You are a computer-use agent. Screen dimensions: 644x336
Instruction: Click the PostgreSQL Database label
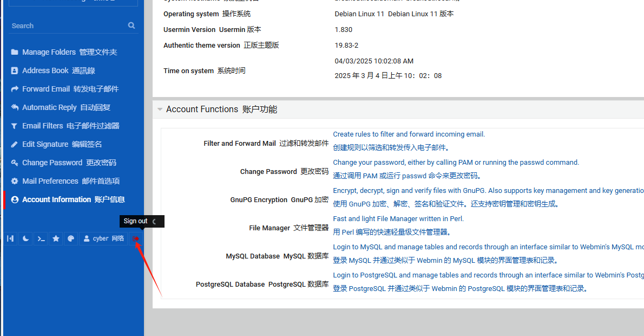pos(262,284)
